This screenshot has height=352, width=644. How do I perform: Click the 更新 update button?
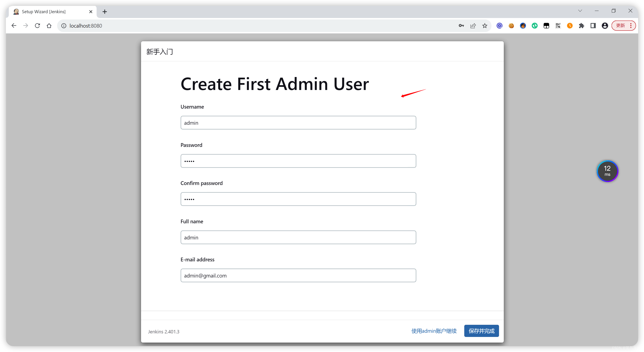(623, 26)
